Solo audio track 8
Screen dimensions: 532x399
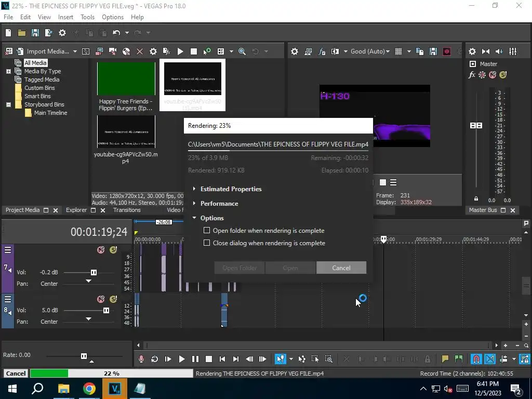pos(113,299)
